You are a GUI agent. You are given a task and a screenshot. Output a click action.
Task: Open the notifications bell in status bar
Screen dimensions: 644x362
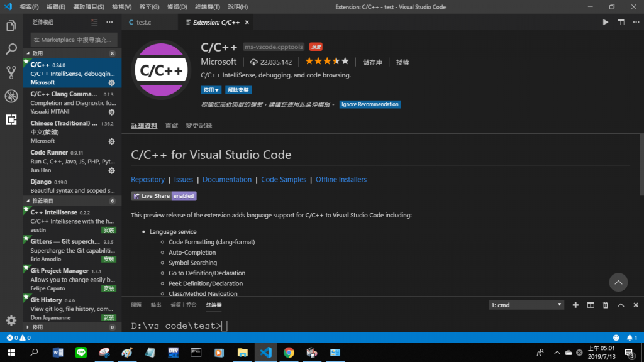632,337
